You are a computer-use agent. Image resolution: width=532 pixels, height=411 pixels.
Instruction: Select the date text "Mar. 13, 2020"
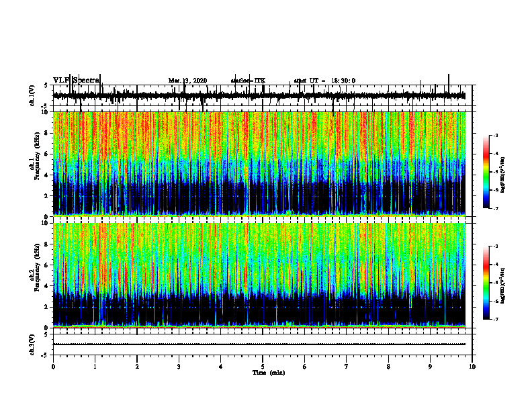187,81
